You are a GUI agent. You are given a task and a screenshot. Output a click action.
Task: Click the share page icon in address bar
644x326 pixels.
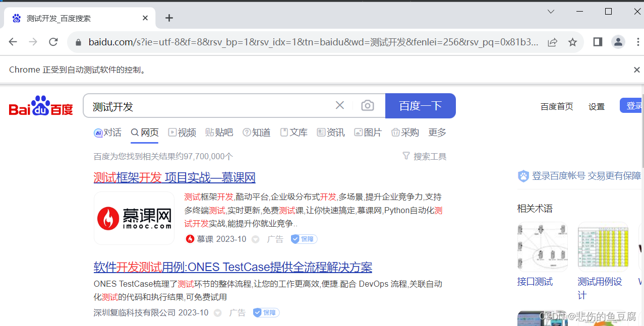[553, 42]
